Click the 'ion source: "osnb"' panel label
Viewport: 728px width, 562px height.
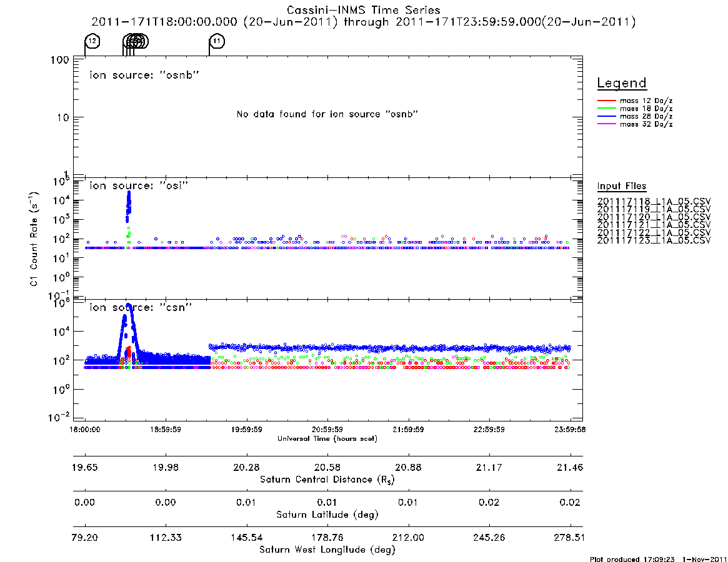pos(144,75)
